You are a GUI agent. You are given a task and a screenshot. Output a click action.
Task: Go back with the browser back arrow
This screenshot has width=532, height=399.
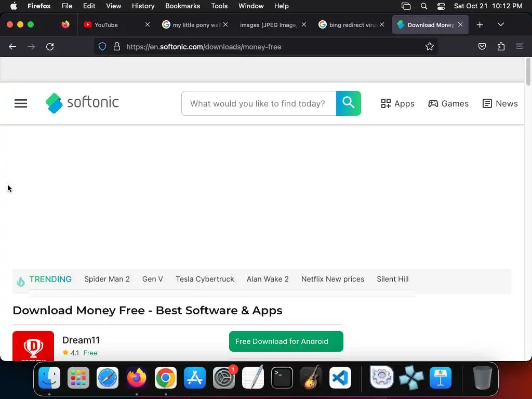tap(12, 46)
